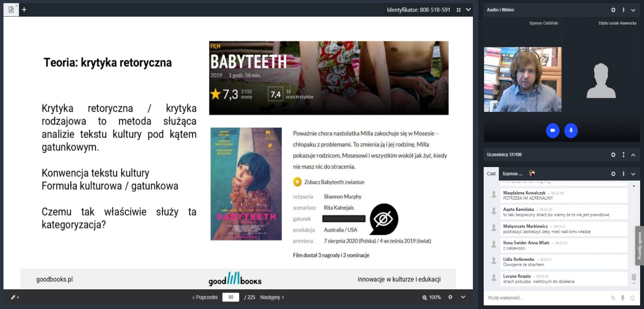Switch to the Czat tab
Image resolution: width=644 pixels, height=309 pixels.
(x=491, y=174)
